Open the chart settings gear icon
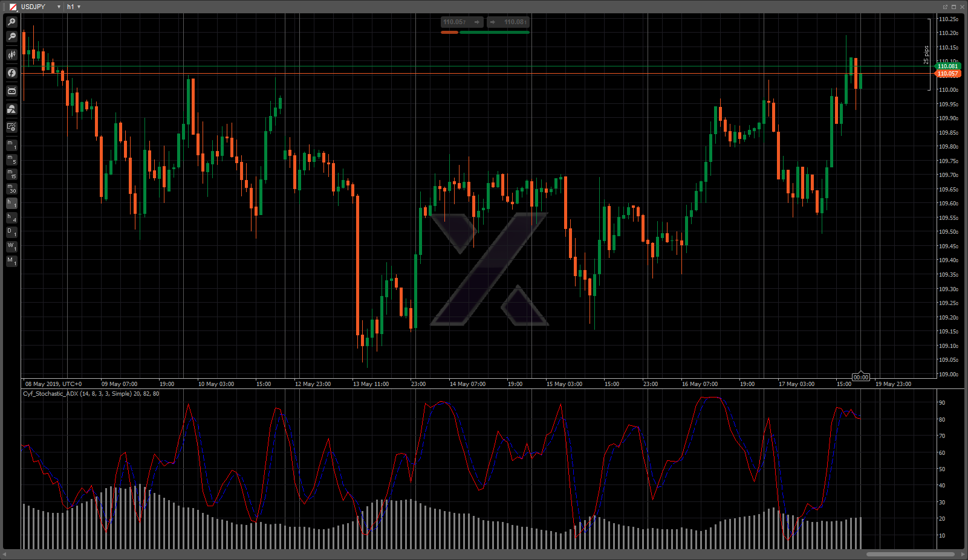The image size is (968, 560). (x=11, y=127)
